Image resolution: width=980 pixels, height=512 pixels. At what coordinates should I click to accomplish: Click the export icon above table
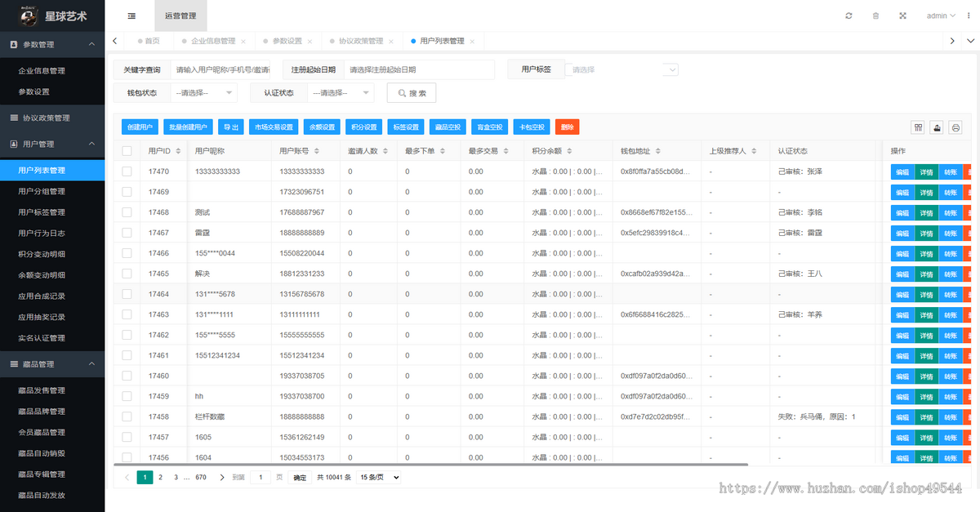[x=937, y=127]
